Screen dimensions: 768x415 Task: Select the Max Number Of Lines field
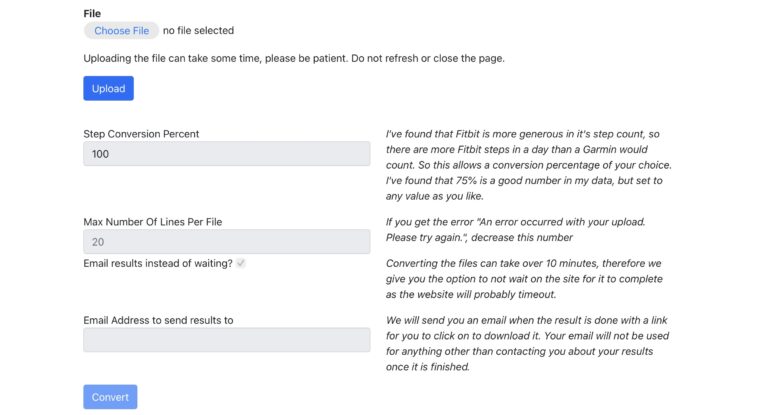227,242
